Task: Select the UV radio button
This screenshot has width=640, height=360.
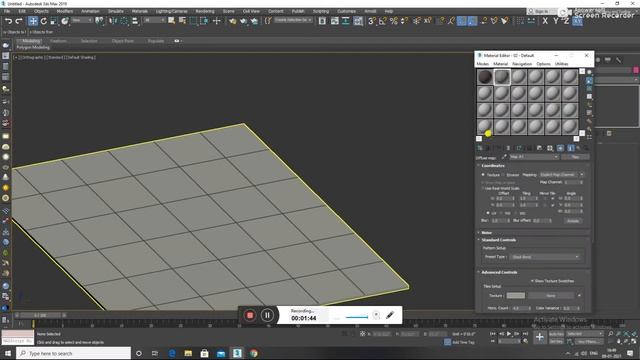Action: coord(488,213)
